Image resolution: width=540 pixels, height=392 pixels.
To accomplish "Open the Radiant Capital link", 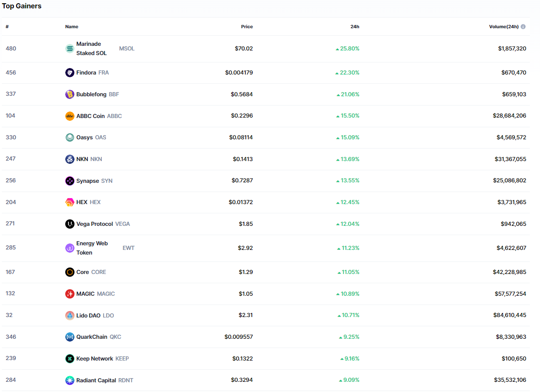I will pyautogui.click(x=96, y=380).
